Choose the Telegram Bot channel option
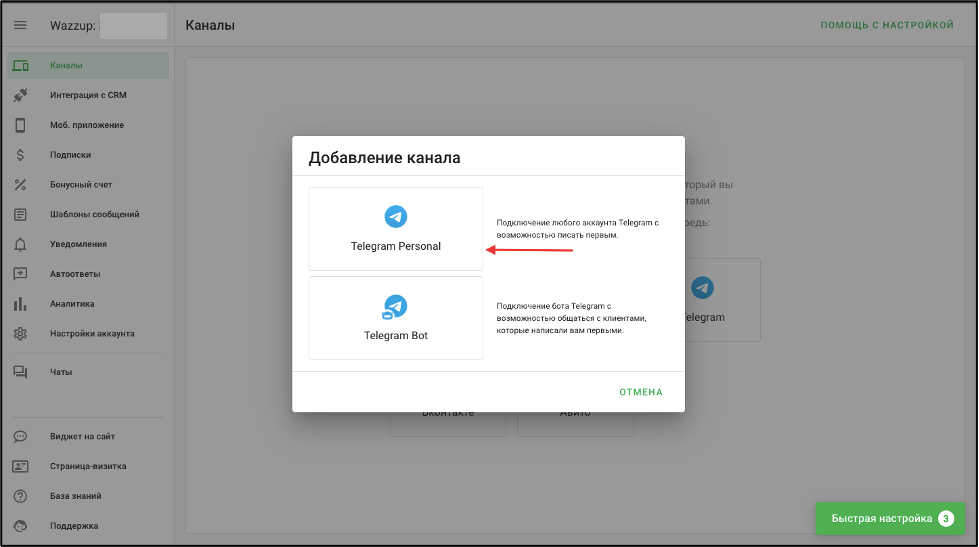Image resolution: width=979 pixels, height=547 pixels. pyautogui.click(x=395, y=318)
